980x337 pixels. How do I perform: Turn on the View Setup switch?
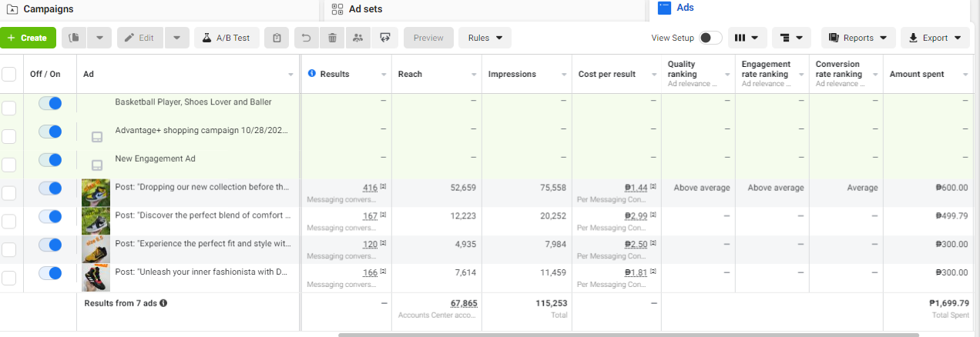tap(710, 38)
